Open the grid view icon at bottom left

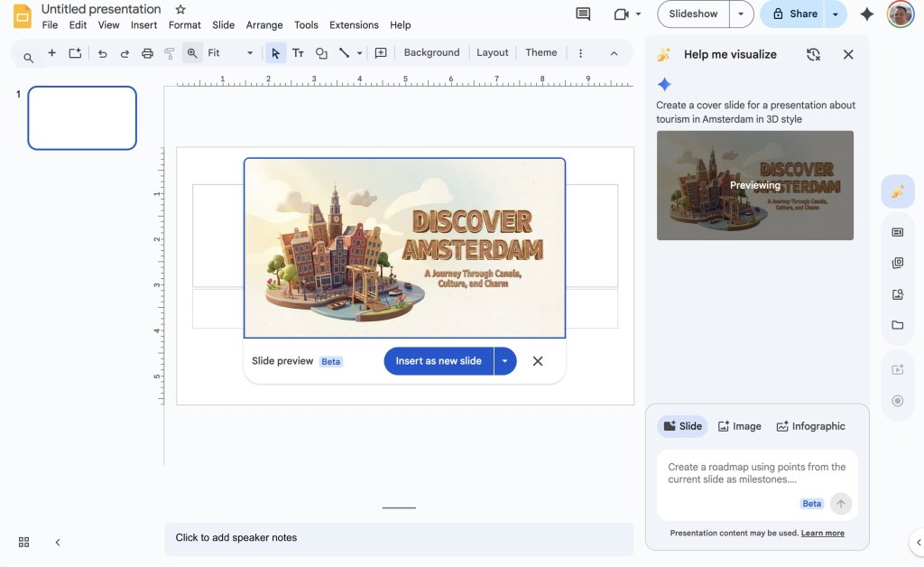pos(24,542)
